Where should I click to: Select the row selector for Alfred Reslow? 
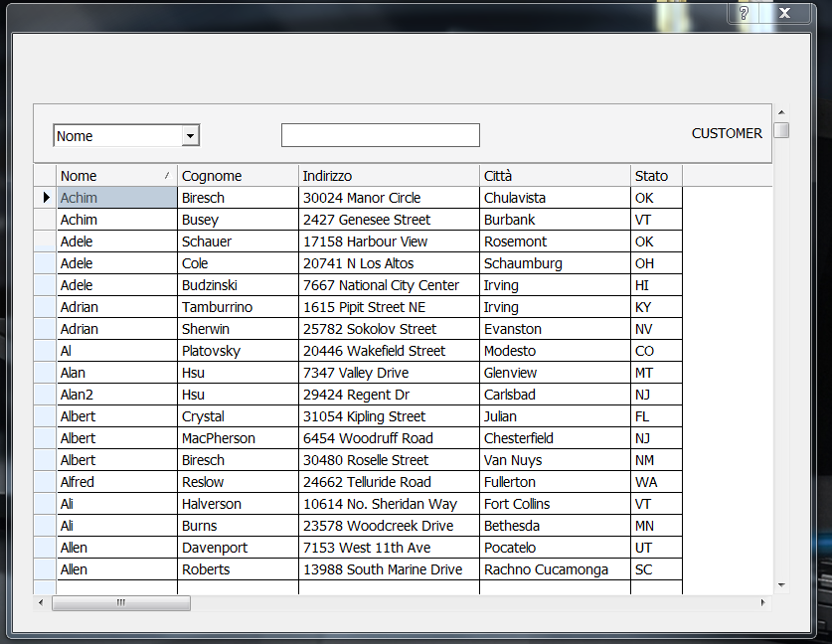coord(45,482)
